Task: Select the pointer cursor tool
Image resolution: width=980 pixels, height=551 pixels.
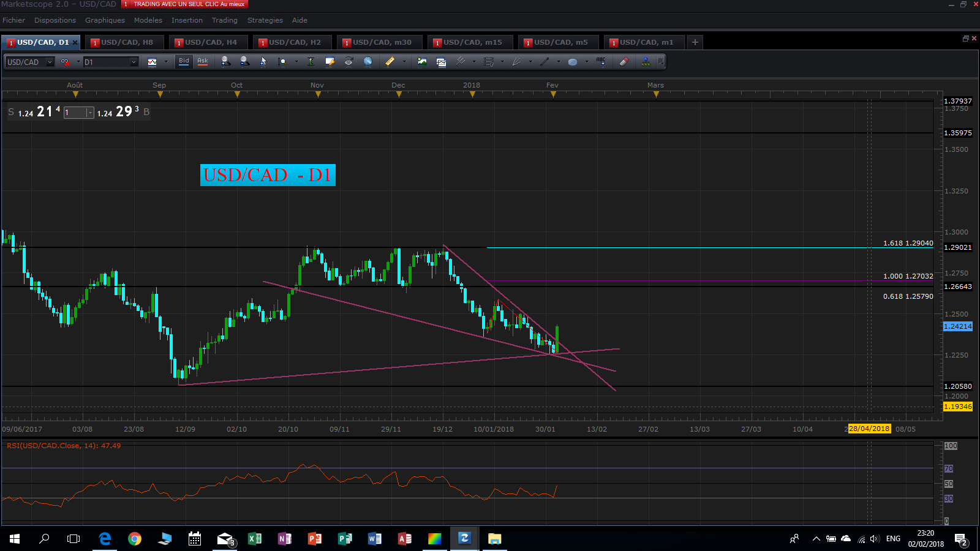Action: point(263,61)
